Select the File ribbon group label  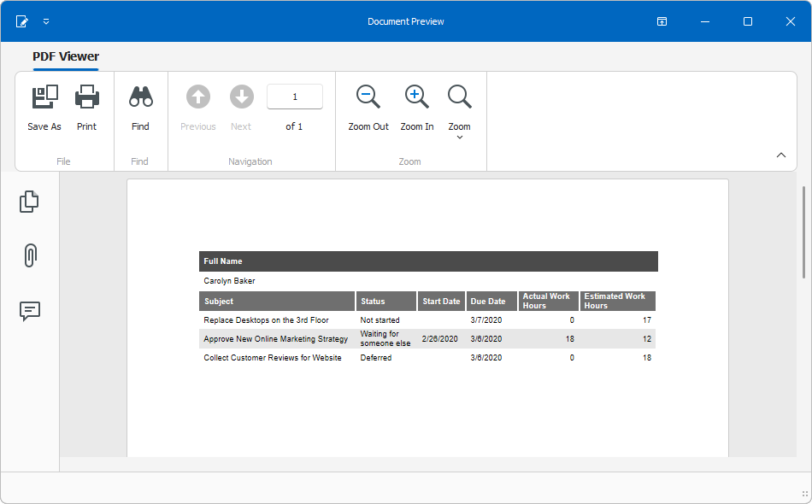click(x=63, y=161)
